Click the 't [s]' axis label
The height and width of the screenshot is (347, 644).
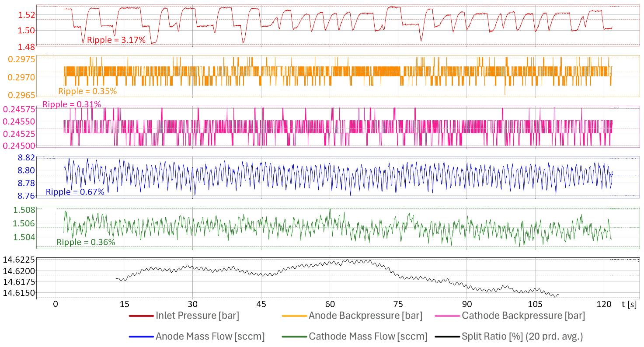(x=629, y=305)
